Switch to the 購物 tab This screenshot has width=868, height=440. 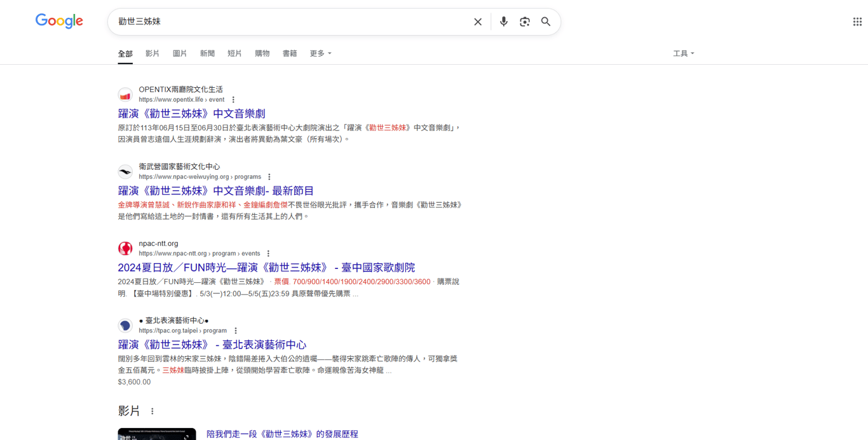(x=262, y=53)
